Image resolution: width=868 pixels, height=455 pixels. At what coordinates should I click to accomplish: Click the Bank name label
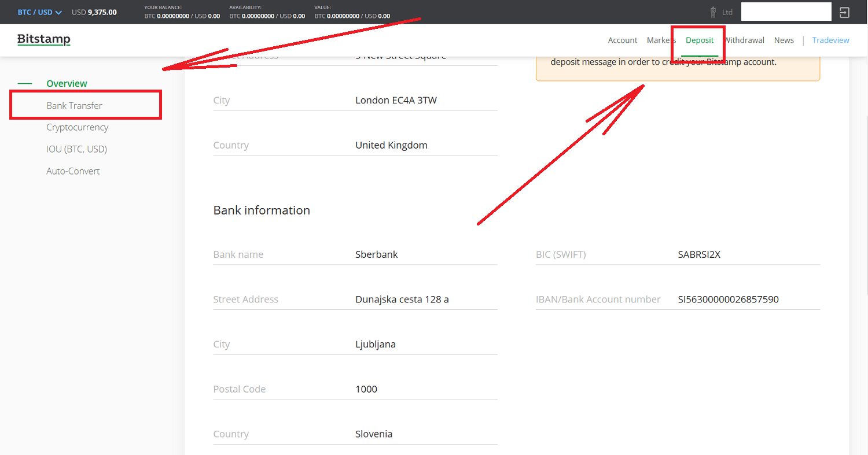tap(238, 254)
